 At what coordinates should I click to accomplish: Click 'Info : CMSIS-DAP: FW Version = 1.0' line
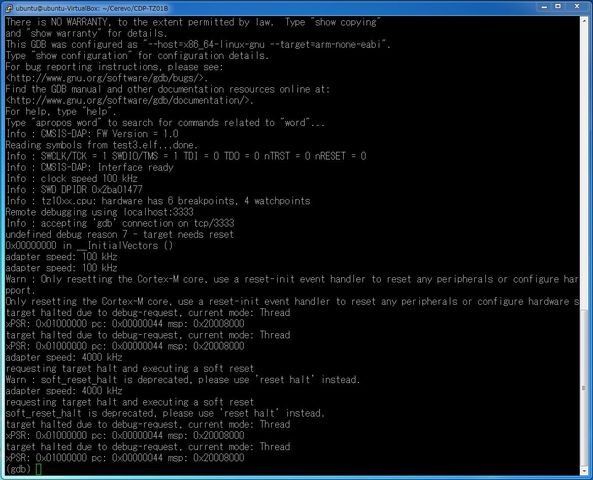(92, 134)
